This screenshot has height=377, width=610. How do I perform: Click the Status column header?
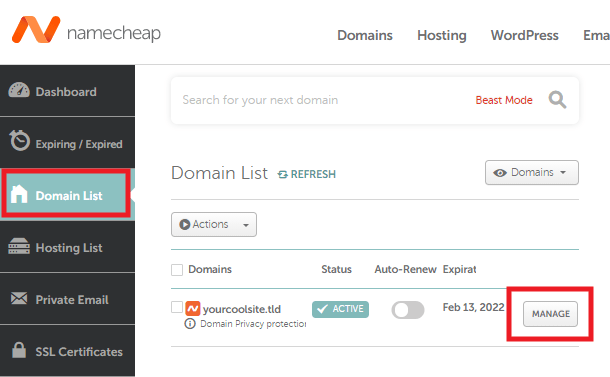[337, 269]
